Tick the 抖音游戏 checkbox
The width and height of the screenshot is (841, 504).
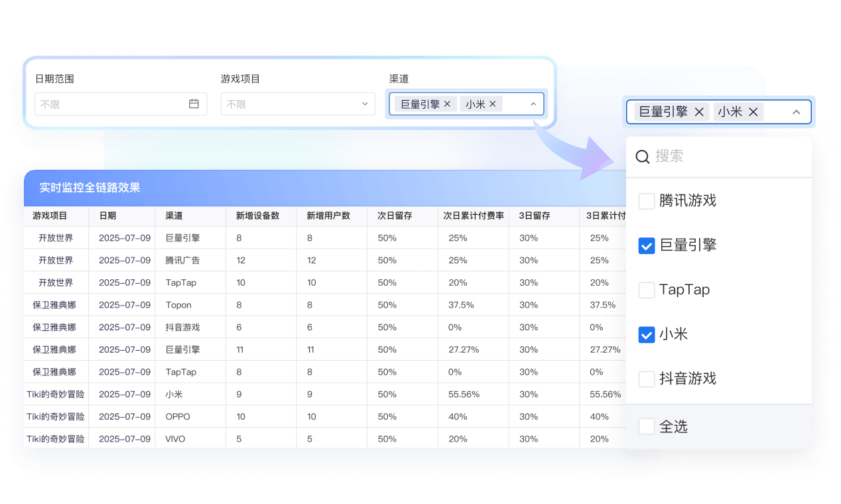647,379
